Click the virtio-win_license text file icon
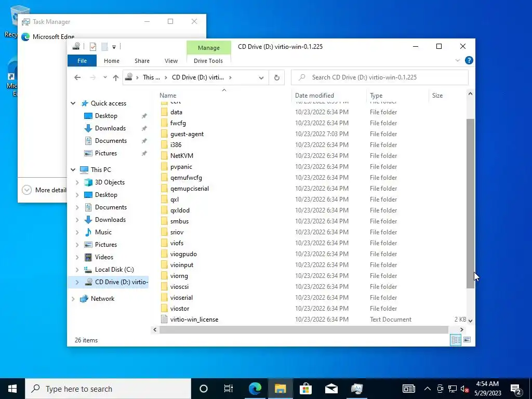 [x=164, y=320]
